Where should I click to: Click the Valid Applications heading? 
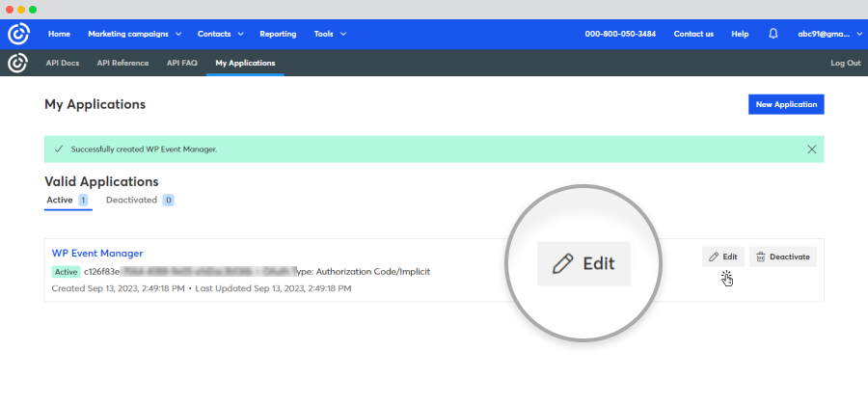pyautogui.click(x=101, y=181)
